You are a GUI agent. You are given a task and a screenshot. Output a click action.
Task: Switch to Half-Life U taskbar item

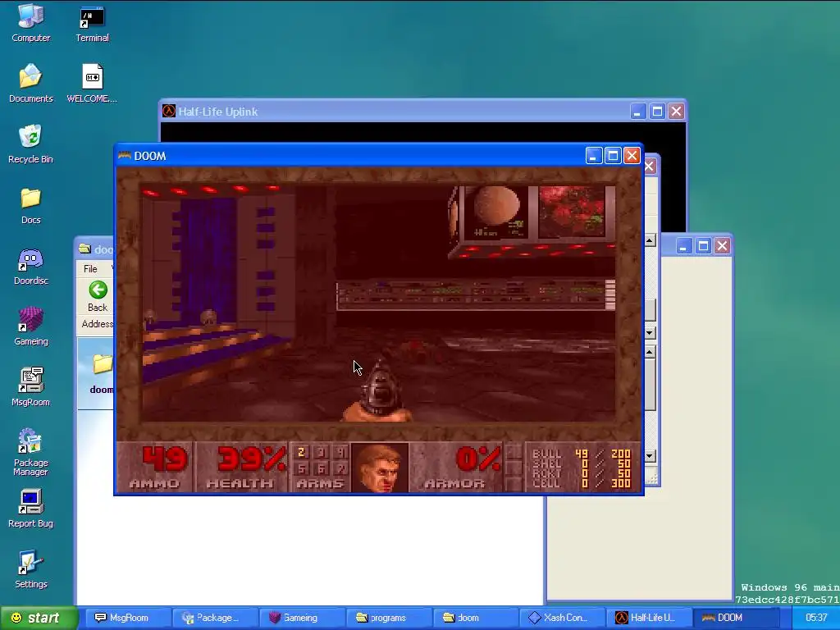(x=650, y=618)
